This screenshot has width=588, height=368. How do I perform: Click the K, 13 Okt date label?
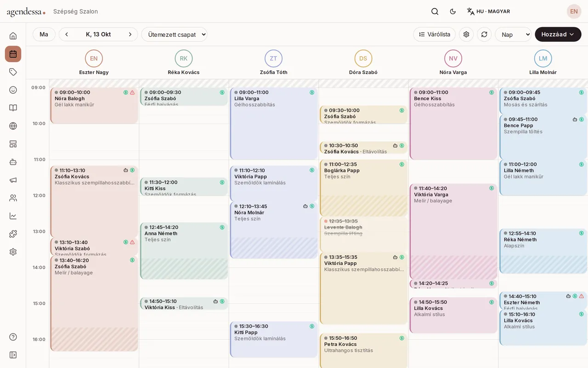coord(98,34)
